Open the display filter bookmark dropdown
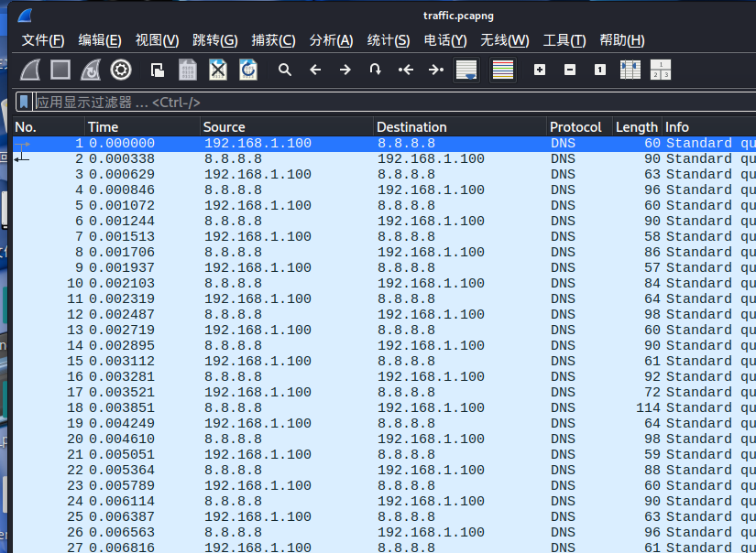 (x=25, y=102)
